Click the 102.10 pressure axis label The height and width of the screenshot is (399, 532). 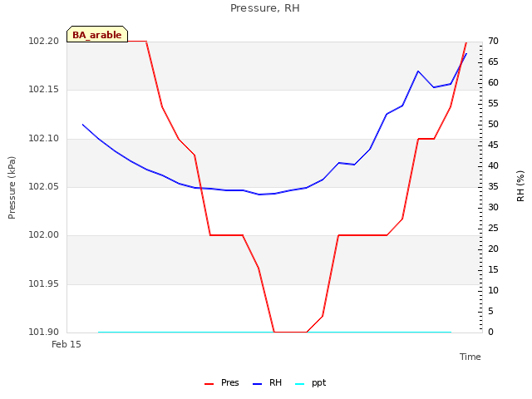(44, 139)
